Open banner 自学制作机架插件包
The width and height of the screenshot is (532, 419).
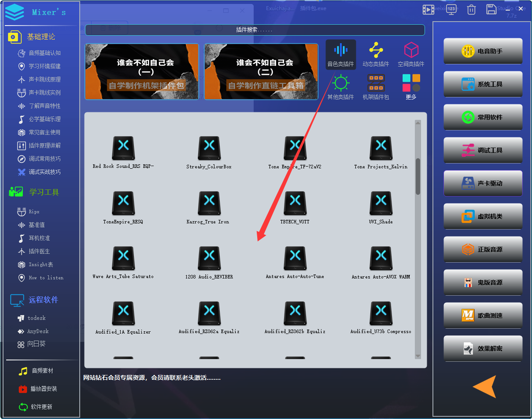142,71
